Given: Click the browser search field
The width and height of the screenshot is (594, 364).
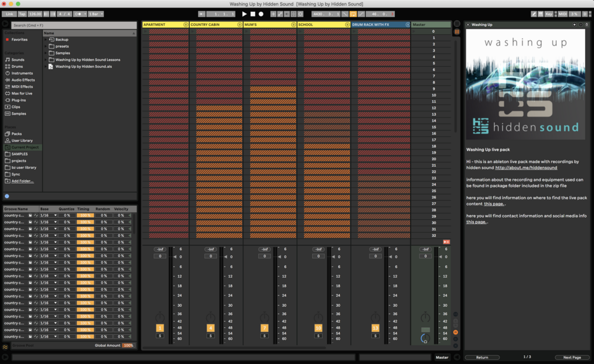Looking at the screenshot, I should (x=74, y=25).
